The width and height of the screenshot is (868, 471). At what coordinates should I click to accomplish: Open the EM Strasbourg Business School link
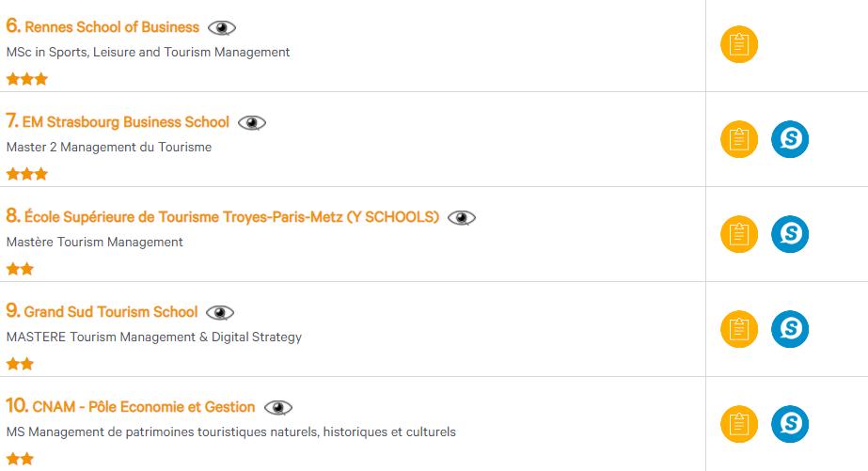(x=126, y=122)
